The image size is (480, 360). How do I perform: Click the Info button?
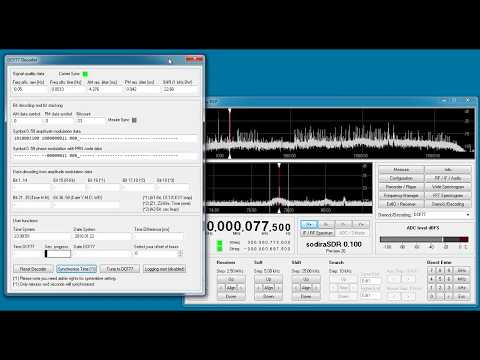pos(448,170)
